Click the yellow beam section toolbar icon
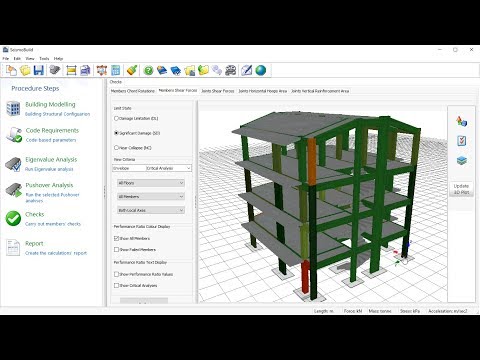The image size is (480, 360). click(71, 70)
